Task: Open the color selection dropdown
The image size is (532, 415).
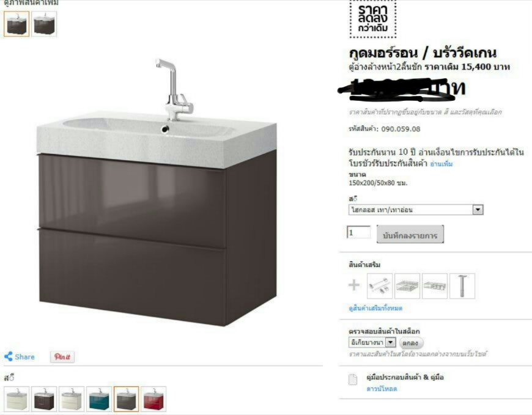Action: (416, 210)
